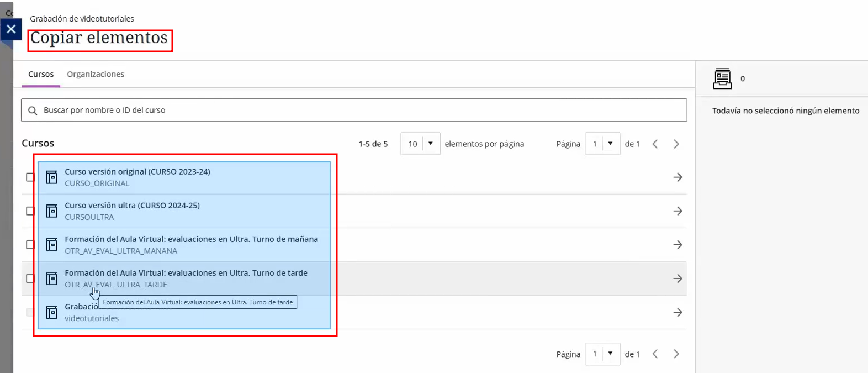Open the Turno de tarde course arrow

tap(678, 279)
